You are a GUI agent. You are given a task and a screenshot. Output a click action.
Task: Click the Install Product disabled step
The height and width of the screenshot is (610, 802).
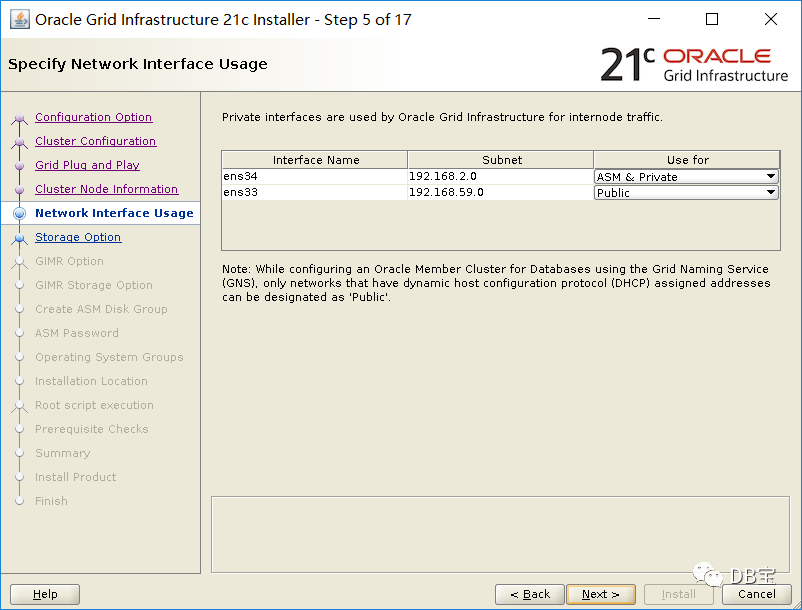point(76,478)
